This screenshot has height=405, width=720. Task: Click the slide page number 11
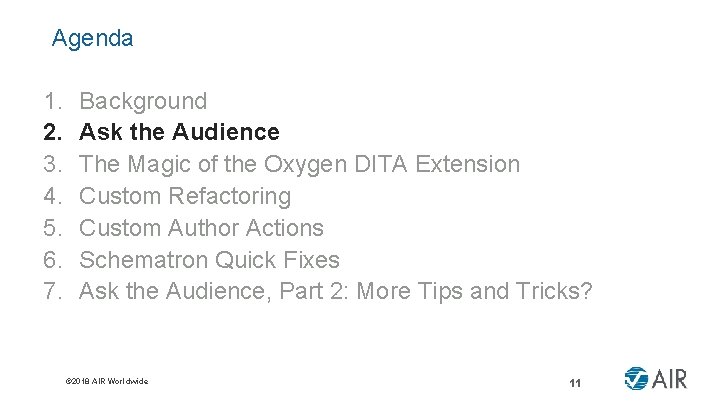[575, 383]
